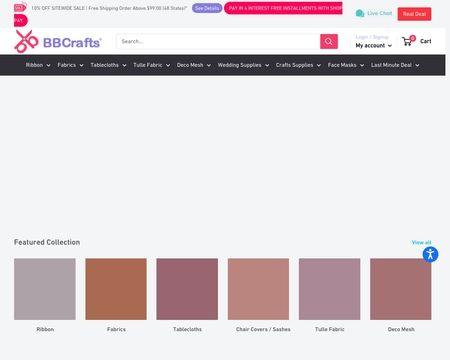Expand the Tulle Fabric menu

[x=152, y=65]
